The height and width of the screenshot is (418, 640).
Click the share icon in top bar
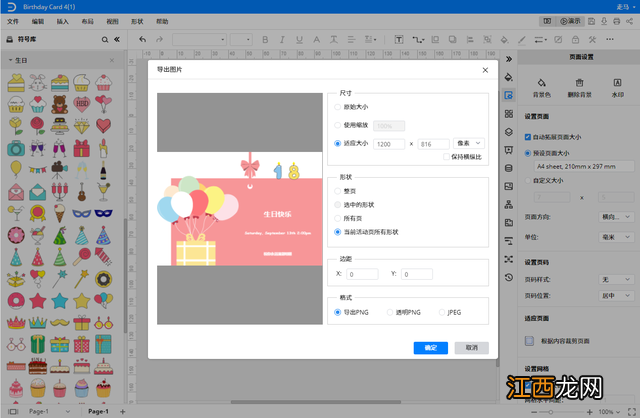pyautogui.click(x=630, y=21)
